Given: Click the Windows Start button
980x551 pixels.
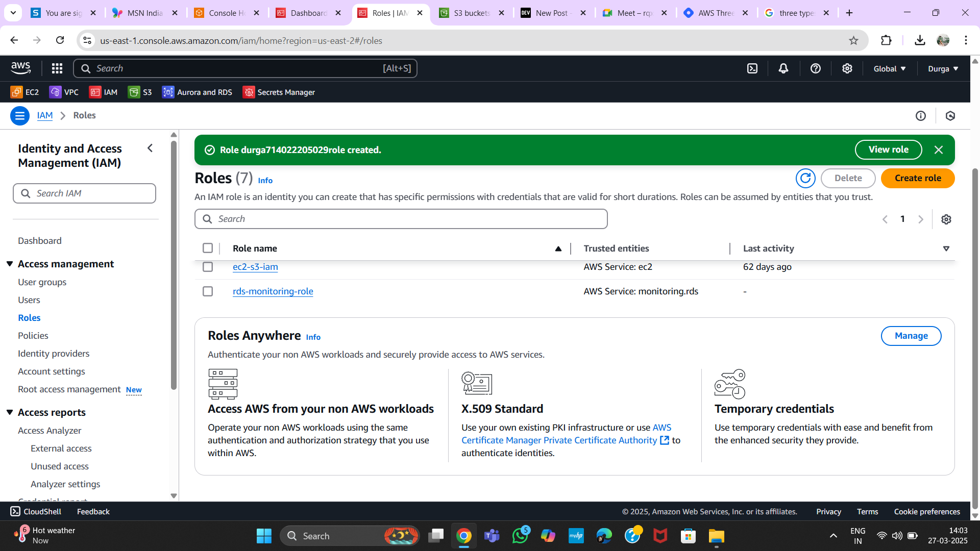Looking at the screenshot, I should point(264,536).
